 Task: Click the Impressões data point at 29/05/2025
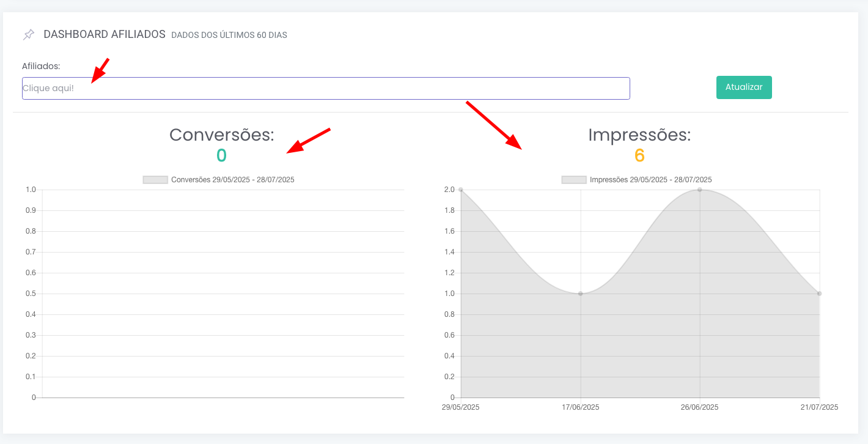pyautogui.click(x=461, y=190)
